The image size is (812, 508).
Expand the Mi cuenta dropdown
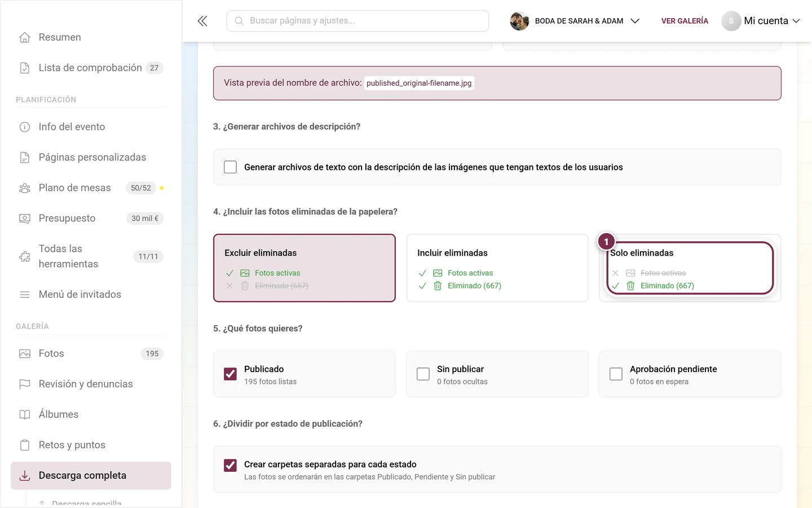coord(761,21)
